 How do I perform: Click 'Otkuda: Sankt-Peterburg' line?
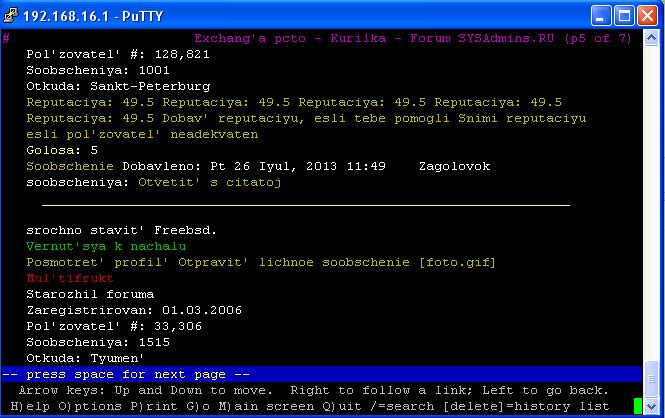[118, 86]
